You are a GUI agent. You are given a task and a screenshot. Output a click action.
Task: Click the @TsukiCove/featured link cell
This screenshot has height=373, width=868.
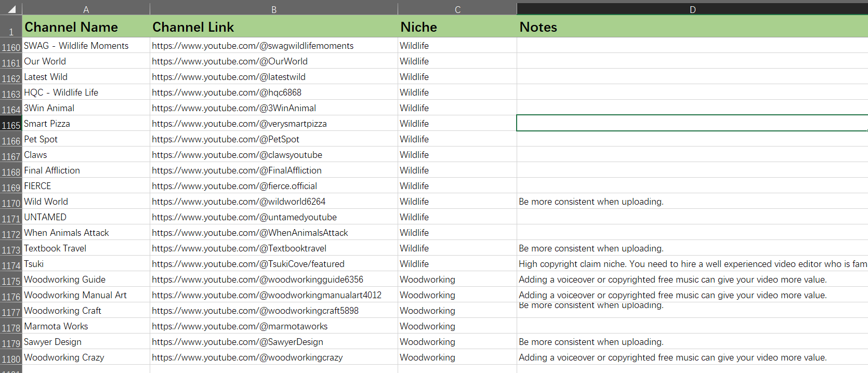(274, 263)
